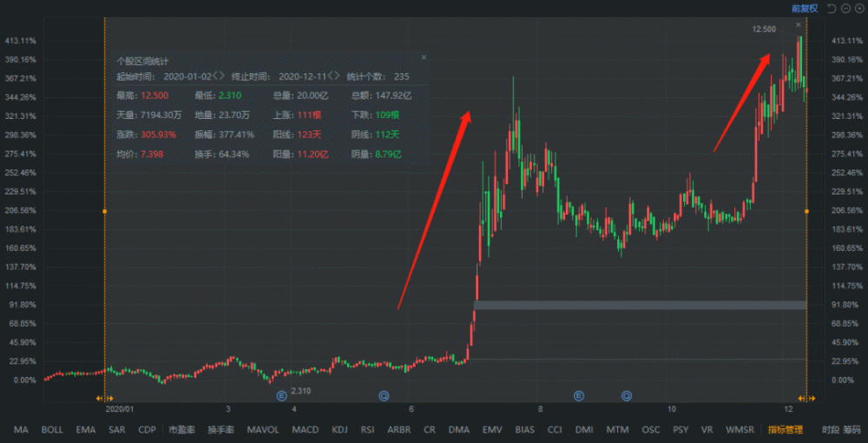Screen dimensions: 868x443
Task: Switch to 换手率 indicator
Action: pyautogui.click(x=220, y=430)
